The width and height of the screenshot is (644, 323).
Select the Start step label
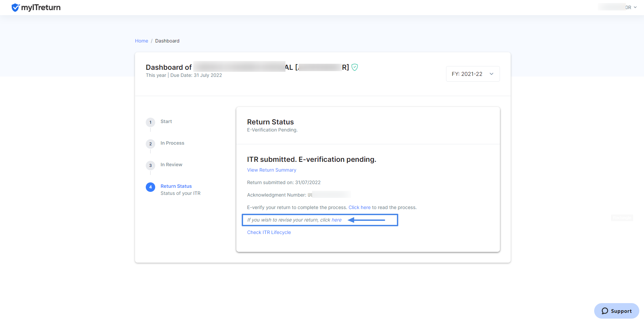166,121
